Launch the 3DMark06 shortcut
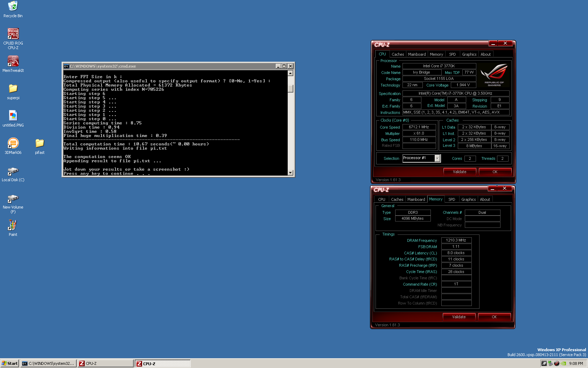 pyautogui.click(x=13, y=146)
